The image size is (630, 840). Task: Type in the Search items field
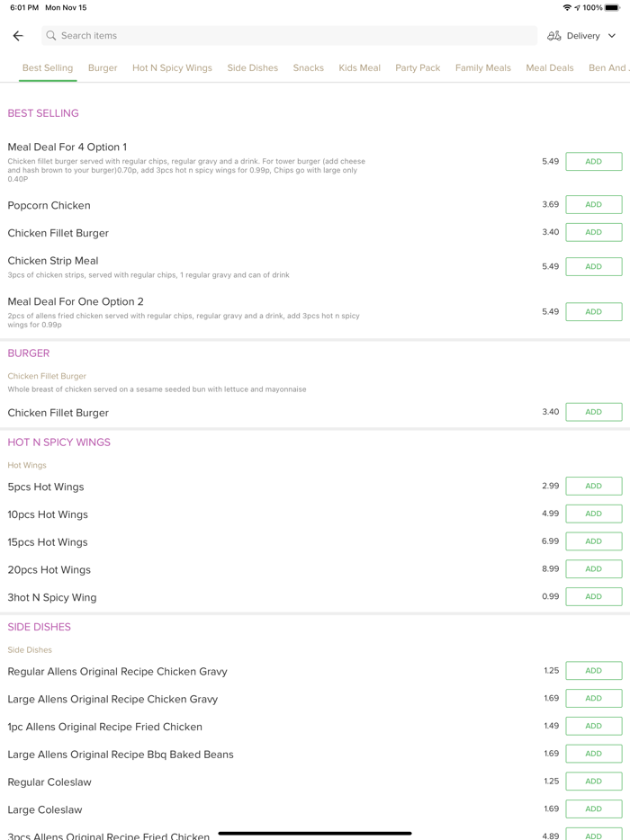coord(288,36)
